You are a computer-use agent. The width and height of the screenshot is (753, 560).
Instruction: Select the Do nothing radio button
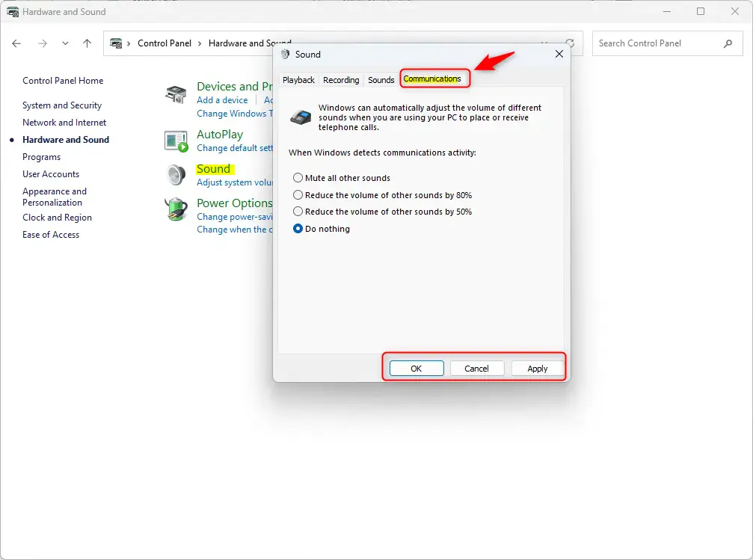tap(298, 229)
